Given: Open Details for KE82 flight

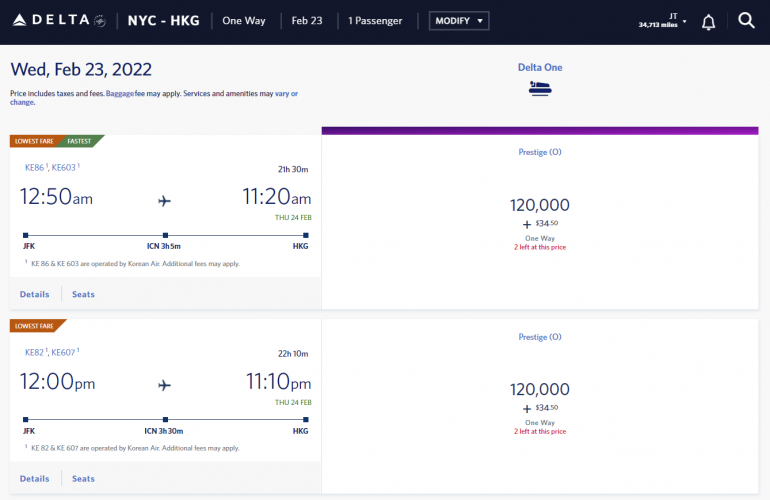Looking at the screenshot, I should pos(34,478).
